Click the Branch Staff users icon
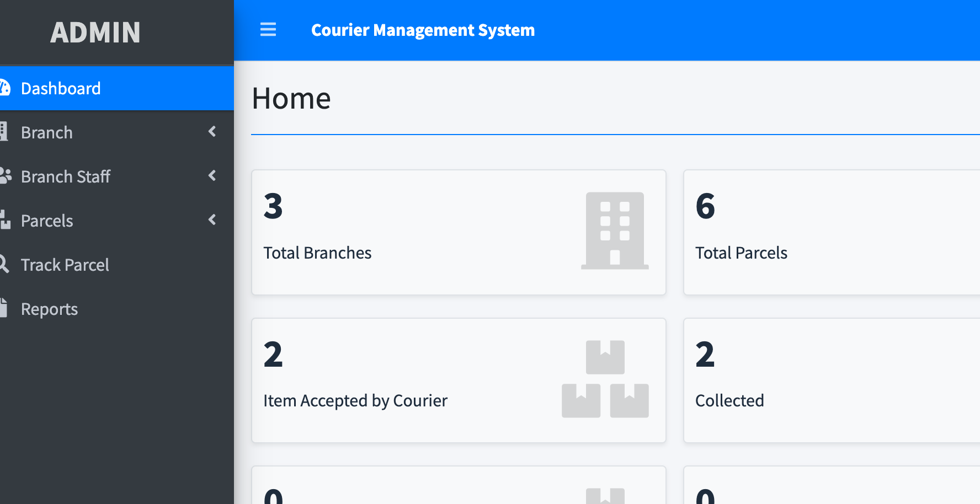Viewport: 980px width, 504px height. click(6, 176)
